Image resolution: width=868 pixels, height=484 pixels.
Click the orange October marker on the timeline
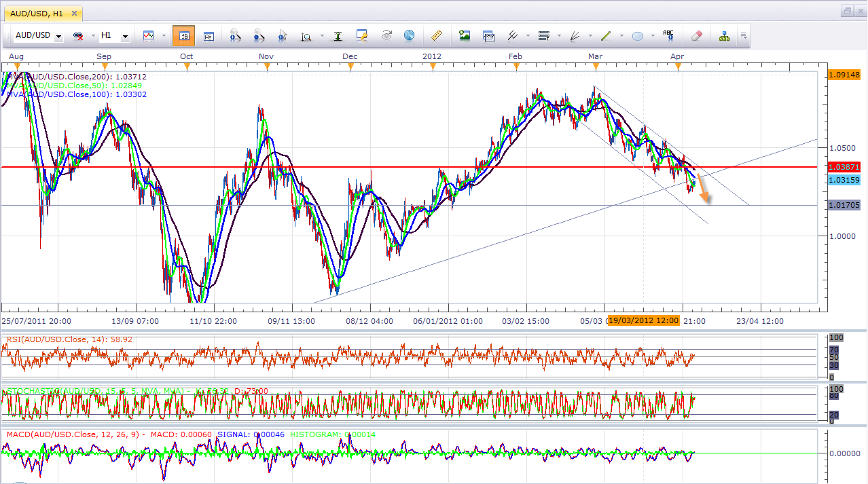[x=187, y=67]
